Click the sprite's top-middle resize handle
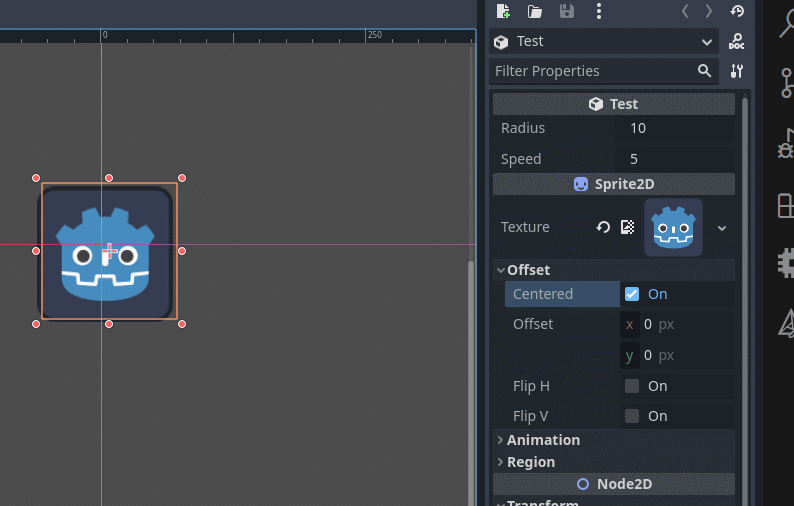Image resolution: width=794 pixels, height=506 pixels. [109, 178]
